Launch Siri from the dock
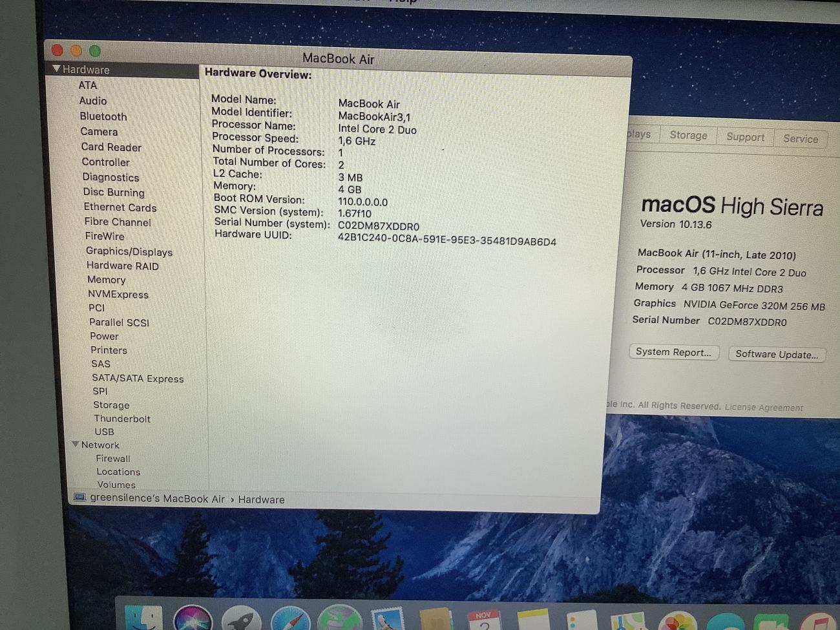 (193, 619)
